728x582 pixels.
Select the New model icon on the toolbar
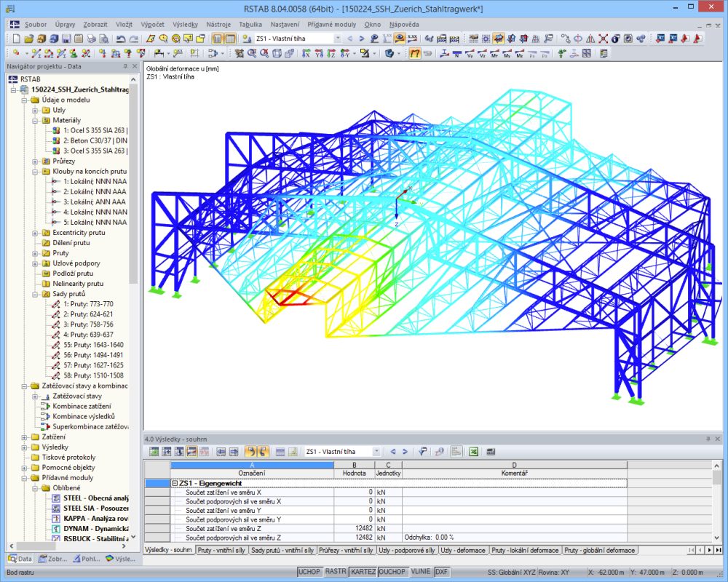pyautogui.click(x=16, y=36)
